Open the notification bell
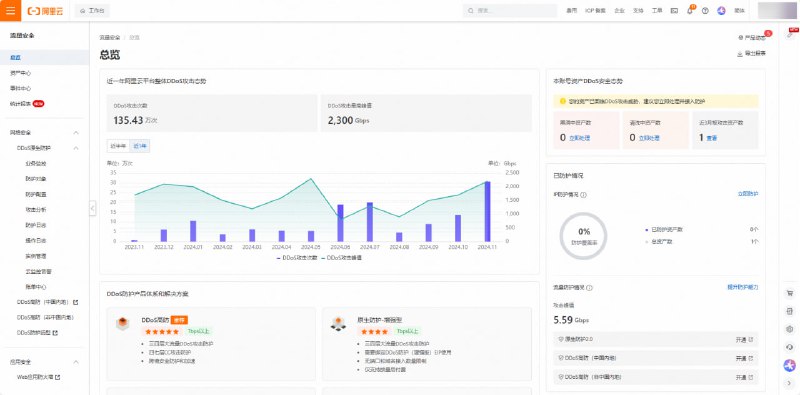This screenshot has height=395, width=800. tap(690, 11)
